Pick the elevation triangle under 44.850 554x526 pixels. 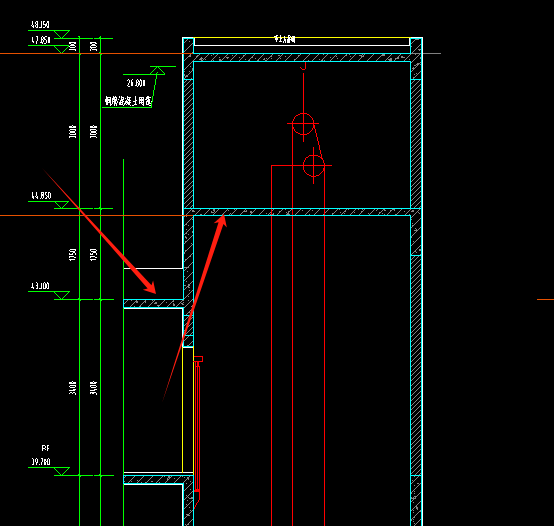point(61,205)
